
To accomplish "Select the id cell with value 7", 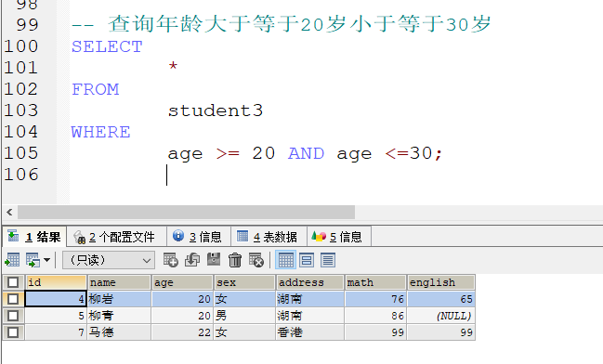I will coord(56,332).
